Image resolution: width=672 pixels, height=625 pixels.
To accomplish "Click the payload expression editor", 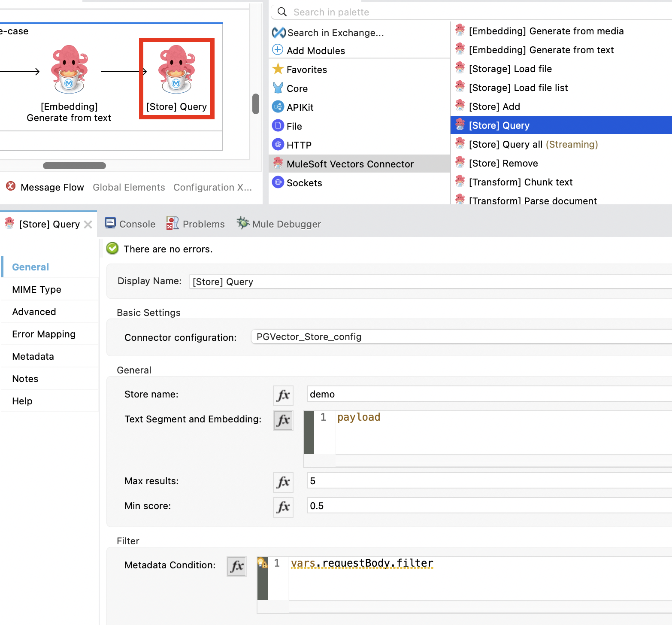I will click(x=503, y=432).
